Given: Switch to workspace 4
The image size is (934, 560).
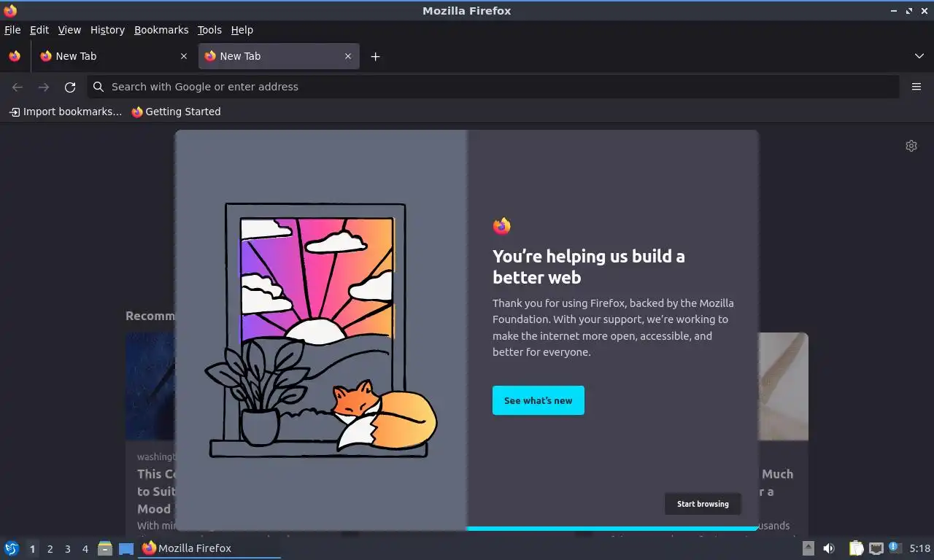Looking at the screenshot, I should [x=85, y=549].
